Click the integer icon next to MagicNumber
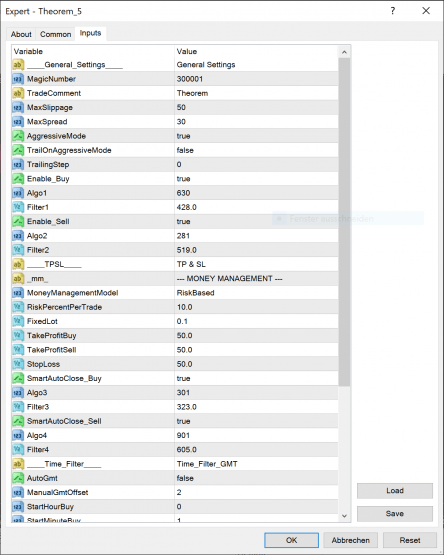The height and width of the screenshot is (555, 444). point(18,79)
